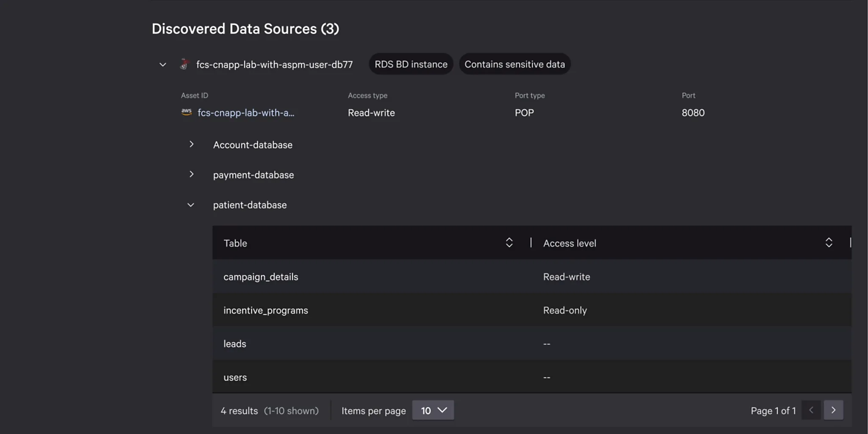Expand the payment-database node

pyautogui.click(x=192, y=174)
